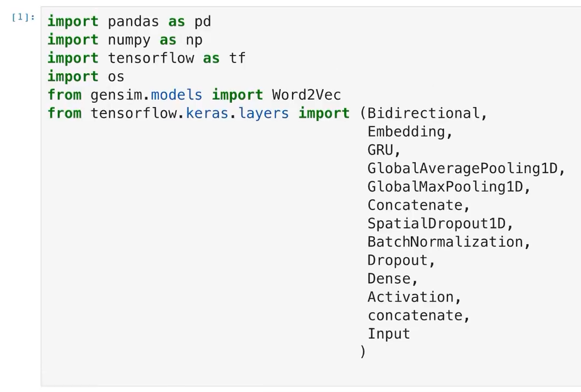Viewport: 581px width, 392px height.
Task: Click the numpy module name
Action: tap(129, 40)
